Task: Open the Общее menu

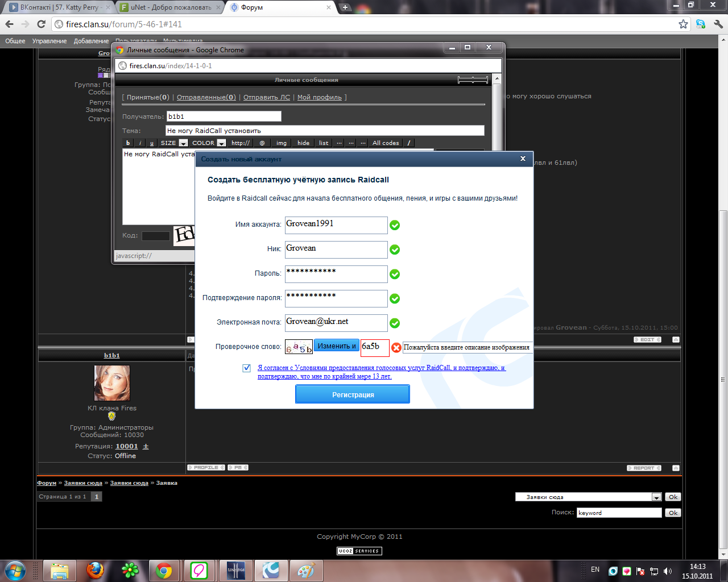Action: (15, 41)
